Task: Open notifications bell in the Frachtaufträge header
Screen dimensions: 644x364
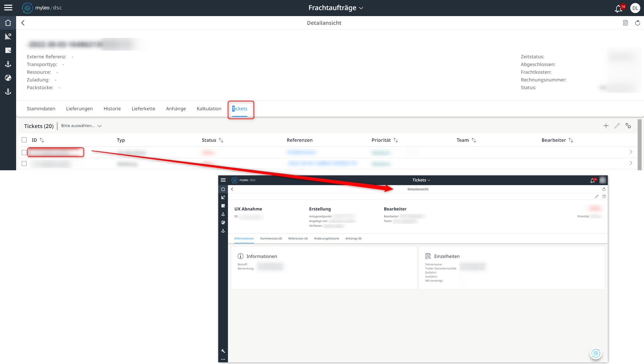Action: click(x=618, y=8)
